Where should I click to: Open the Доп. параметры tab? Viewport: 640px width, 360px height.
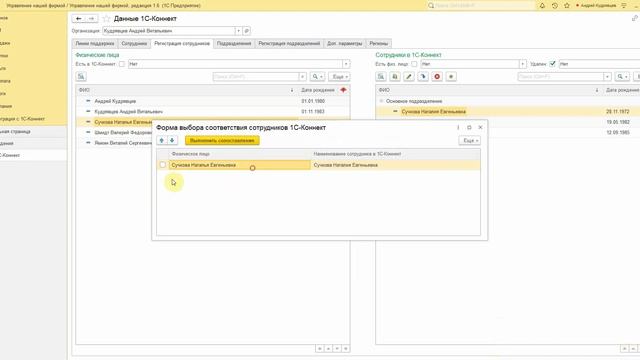click(344, 44)
